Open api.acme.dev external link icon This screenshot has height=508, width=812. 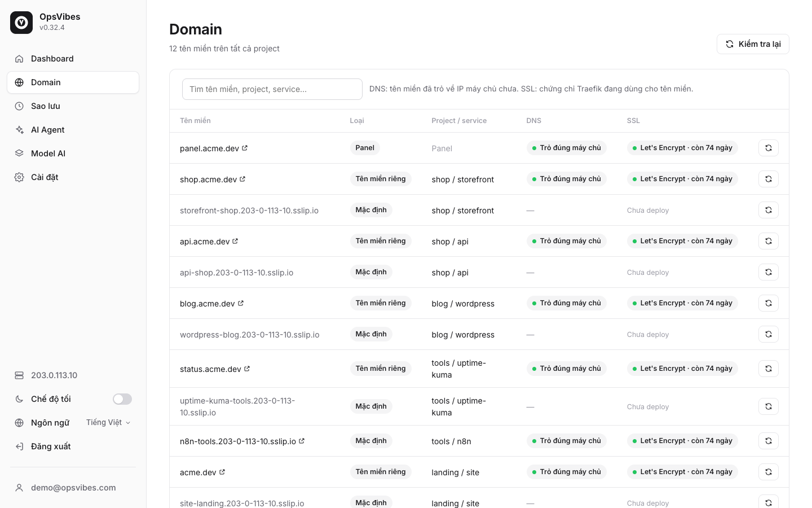pos(235,241)
